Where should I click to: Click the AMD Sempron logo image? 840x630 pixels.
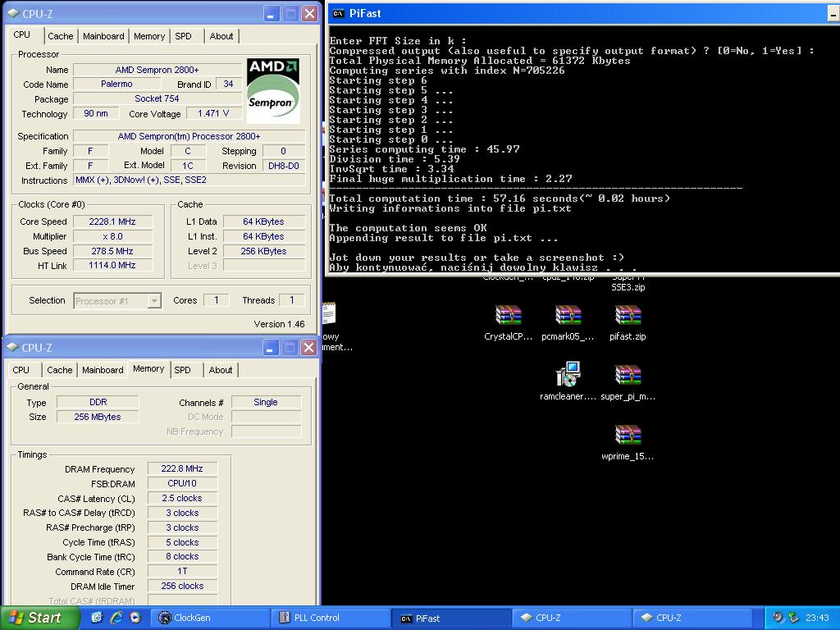click(272, 91)
